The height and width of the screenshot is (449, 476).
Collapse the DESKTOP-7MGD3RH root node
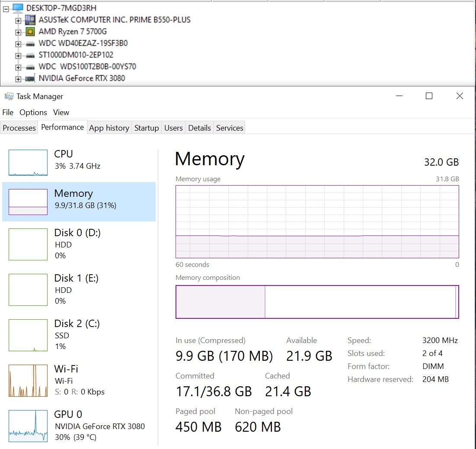(6, 8)
